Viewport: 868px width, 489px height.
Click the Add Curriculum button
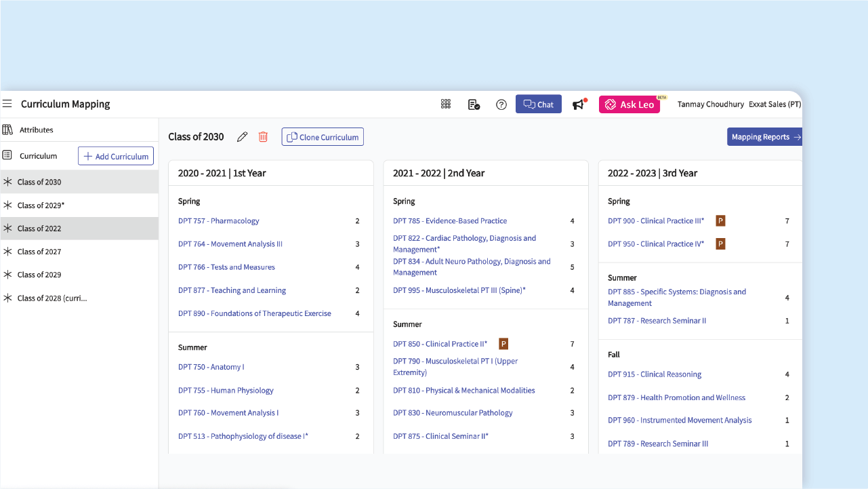116,156
